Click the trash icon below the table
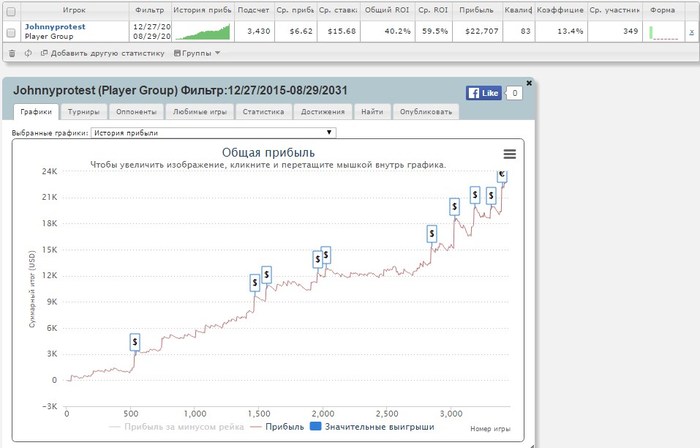Image resolution: width=700 pixels, height=448 pixels. pos(12,54)
